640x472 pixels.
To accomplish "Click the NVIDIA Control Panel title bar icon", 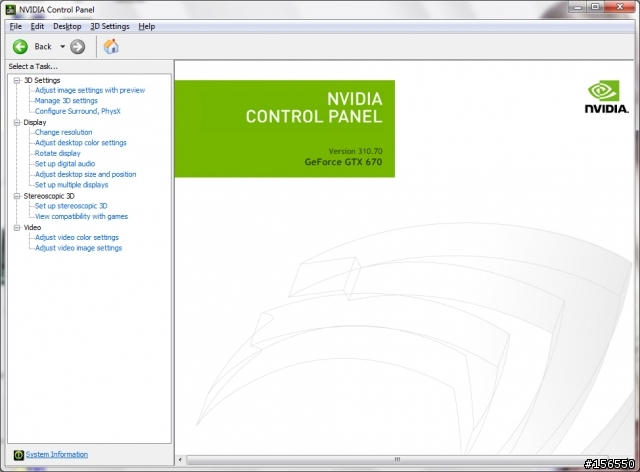I will [11, 9].
